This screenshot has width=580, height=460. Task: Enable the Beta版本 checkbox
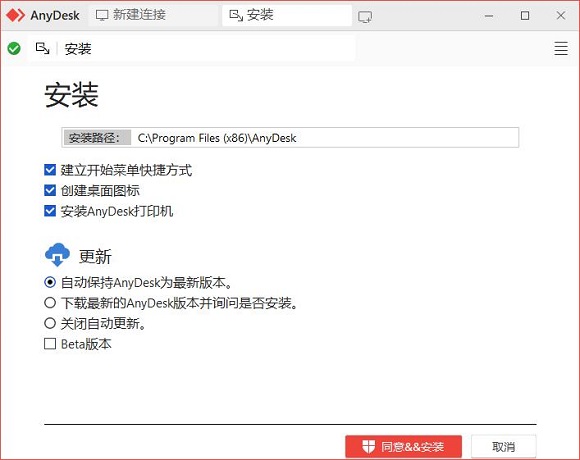[x=50, y=344]
